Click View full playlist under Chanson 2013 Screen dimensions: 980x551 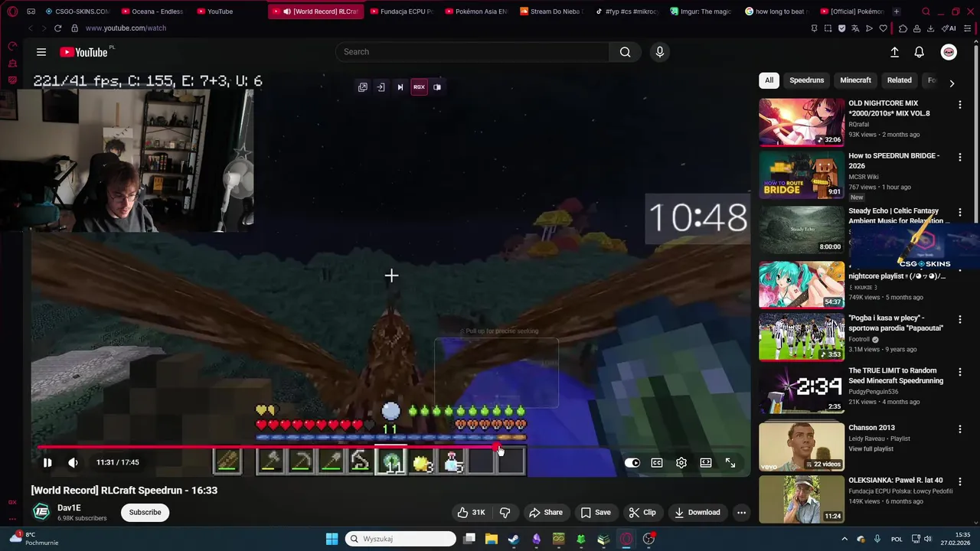pyautogui.click(x=871, y=449)
